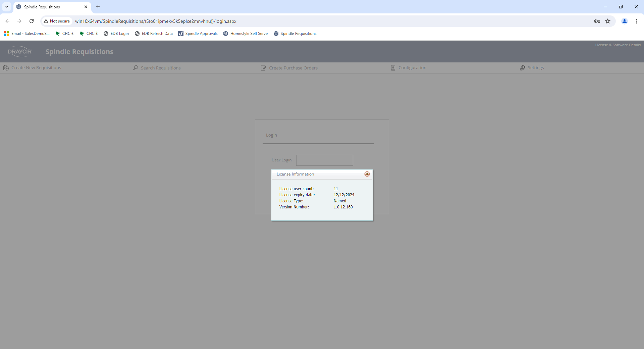Open the Chrome three-dot menu
This screenshot has height=349, width=644.
point(637,21)
